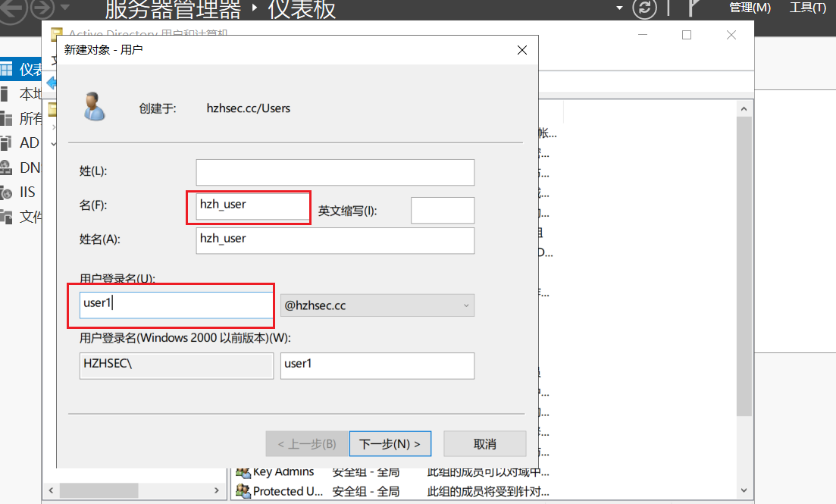Click the Protected Users group icon
Image resolution: width=836 pixels, height=504 pixels.
243,491
